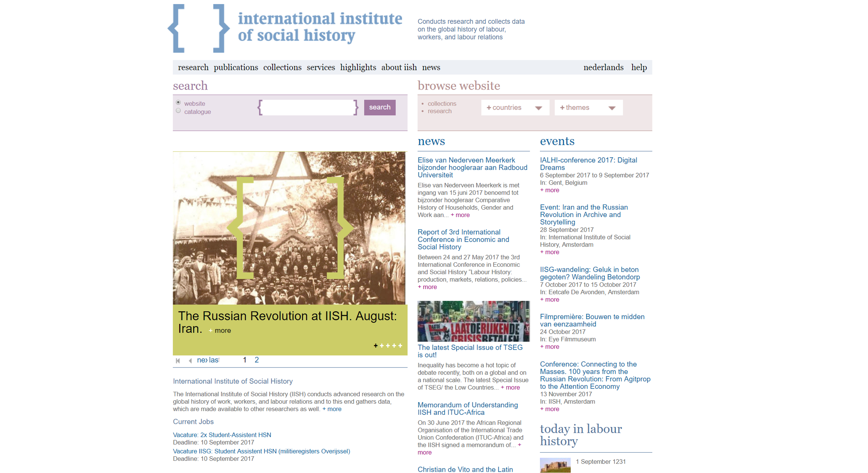The width and height of the screenshot is (868, 473).
Task: Open Filmpremière Bouwen te midden van eenzaamheid
Action: coord(592,320)
